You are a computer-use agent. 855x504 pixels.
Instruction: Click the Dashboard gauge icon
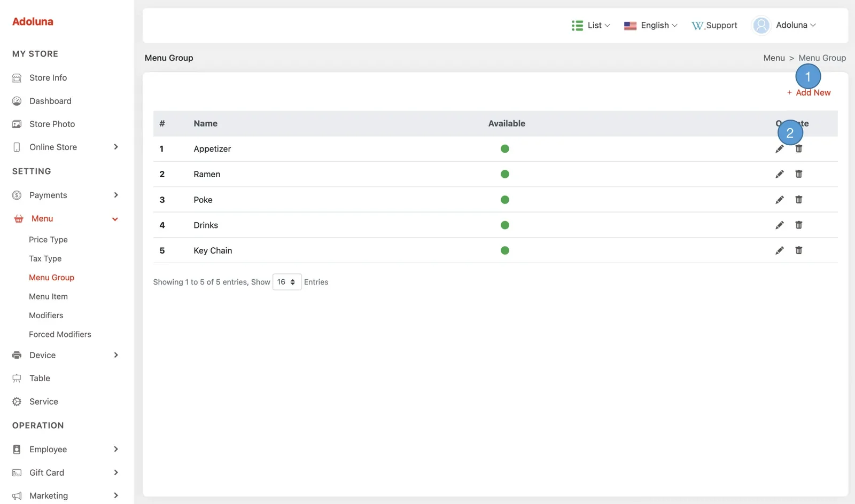pyautogui.click(x=17, y=101)
